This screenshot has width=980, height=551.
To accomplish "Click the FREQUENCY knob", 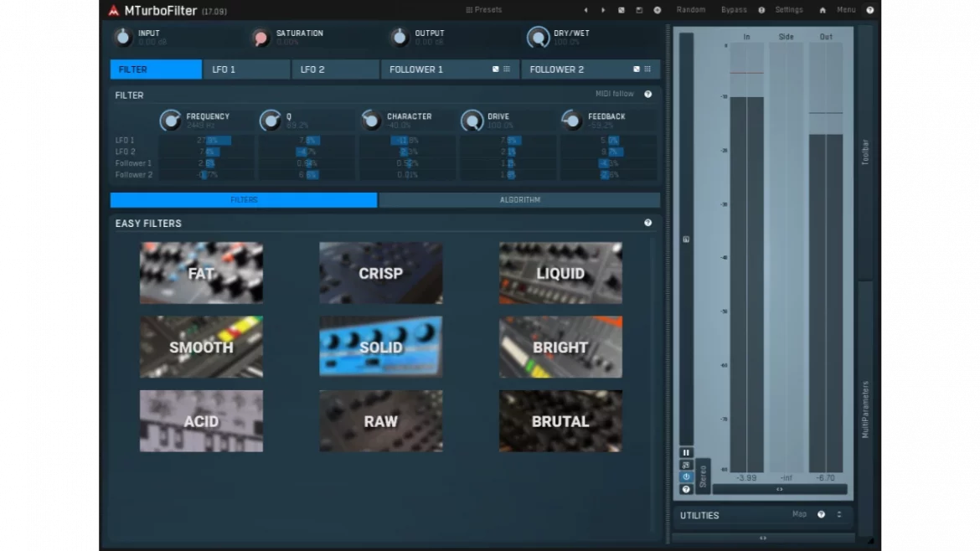I will coord(170,120).
